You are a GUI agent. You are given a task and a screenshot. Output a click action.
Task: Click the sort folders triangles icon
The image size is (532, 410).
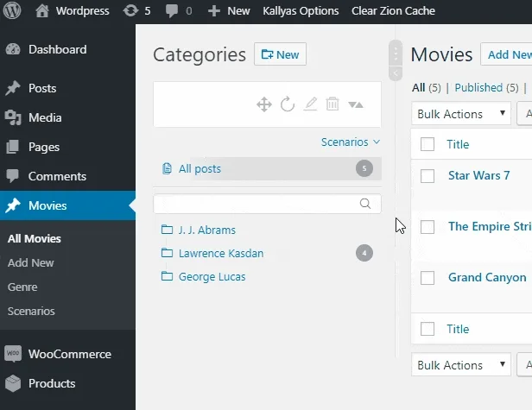tap(356, 104)
